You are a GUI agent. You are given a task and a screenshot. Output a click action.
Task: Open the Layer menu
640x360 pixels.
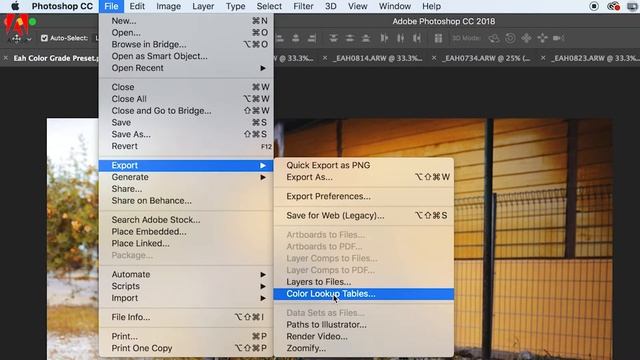[x=203, y=6]
